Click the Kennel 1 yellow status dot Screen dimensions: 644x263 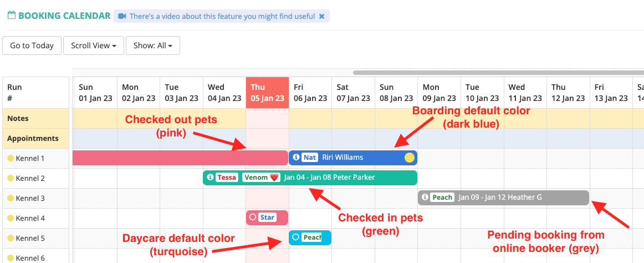(11, 158)
